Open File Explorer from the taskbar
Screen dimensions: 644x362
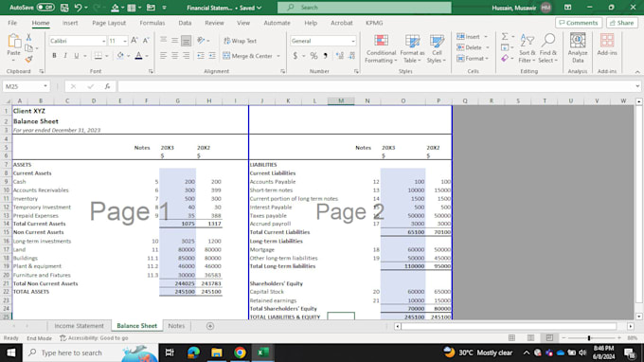pos(217,353)
